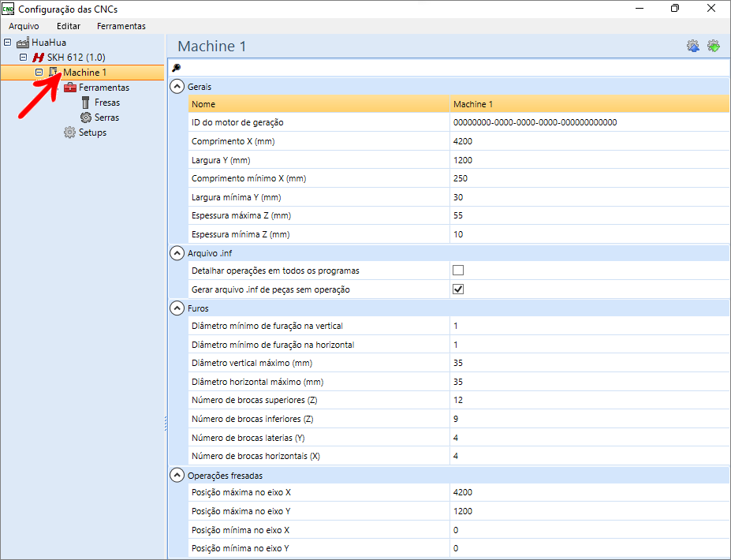Enable Detalhar operações em todos os programas
This screenshot has height=560, width=731.
click(458, 271)
